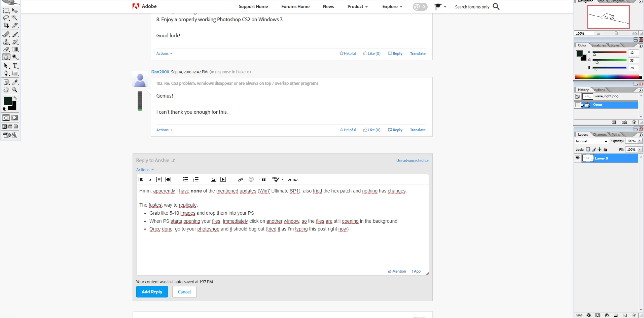
Task: Switch to the Channels tab
Action: [600, 135]
